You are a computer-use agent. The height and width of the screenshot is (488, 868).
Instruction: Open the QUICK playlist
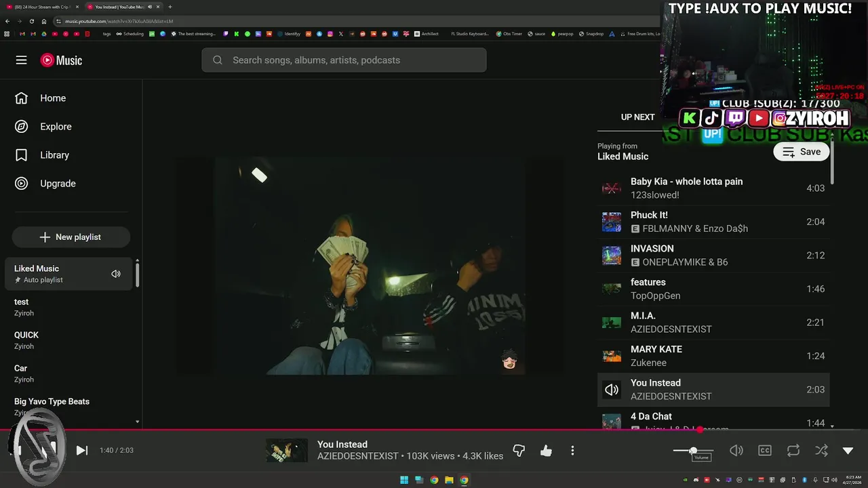68,340
